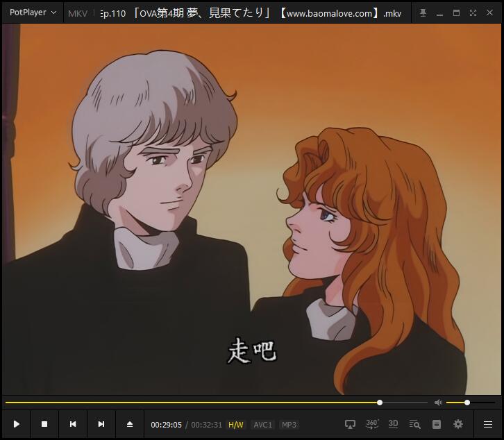This screenshot has width=504, height=440.
Task: Skip to the next file
Action: click(101, 424)
